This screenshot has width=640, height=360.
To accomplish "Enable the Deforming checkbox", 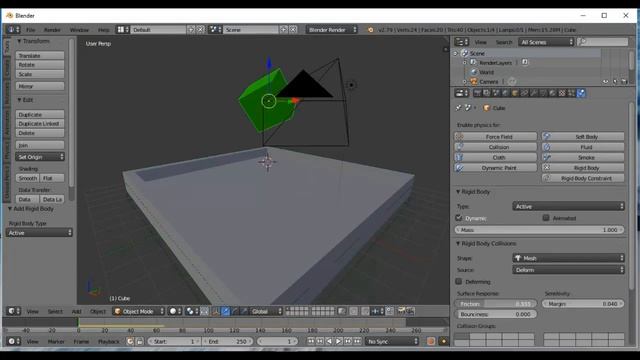I will (x=459, y=281).
